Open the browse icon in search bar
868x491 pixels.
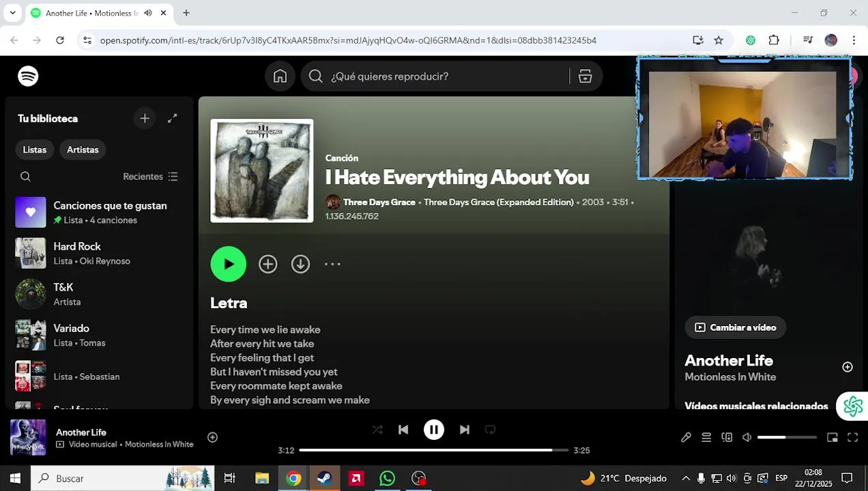pyautogui.click(x=585, y=76)
